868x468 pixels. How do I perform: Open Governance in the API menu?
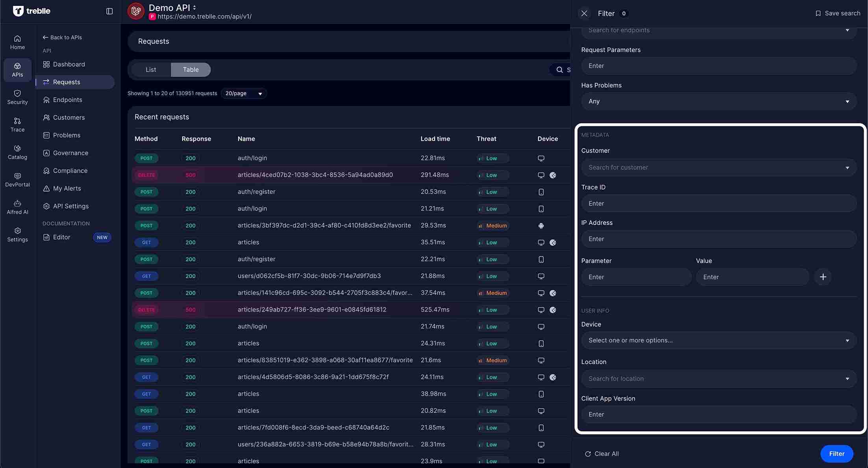tap(70, 153)
